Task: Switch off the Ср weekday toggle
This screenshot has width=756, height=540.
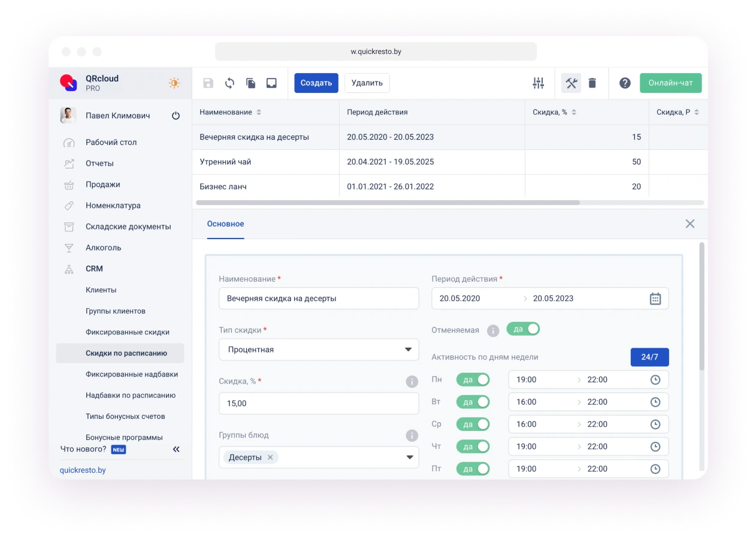Action: point(473,424)
